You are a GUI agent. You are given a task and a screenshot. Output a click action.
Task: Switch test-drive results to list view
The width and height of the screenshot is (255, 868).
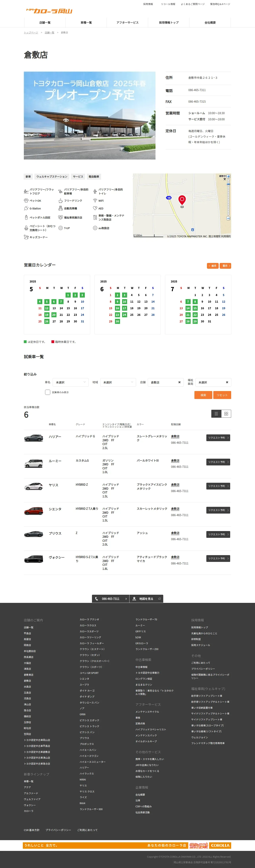[216, 414]
